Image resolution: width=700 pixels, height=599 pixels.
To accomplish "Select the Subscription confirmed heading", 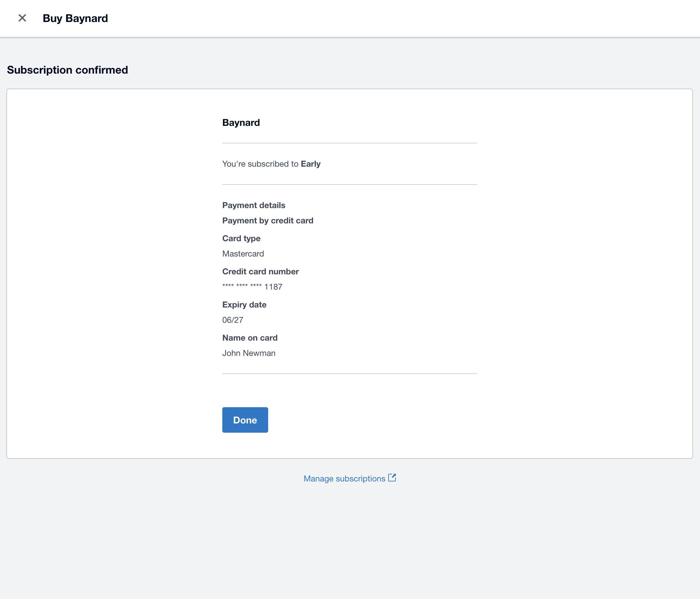I will pyautogui.click(x=67, y=70).
